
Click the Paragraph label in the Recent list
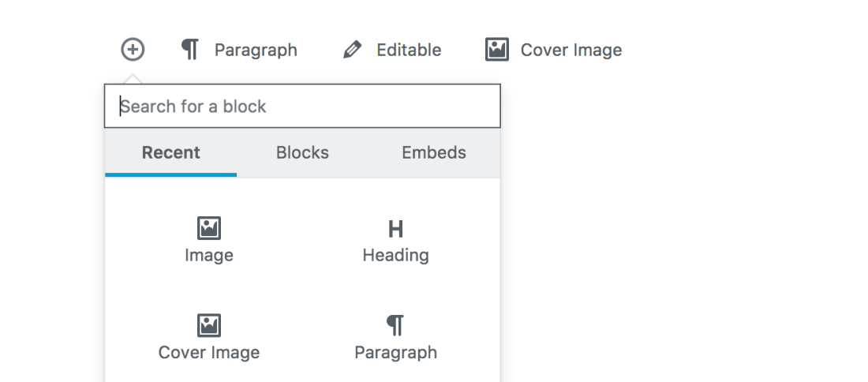(x=395, y=352)
